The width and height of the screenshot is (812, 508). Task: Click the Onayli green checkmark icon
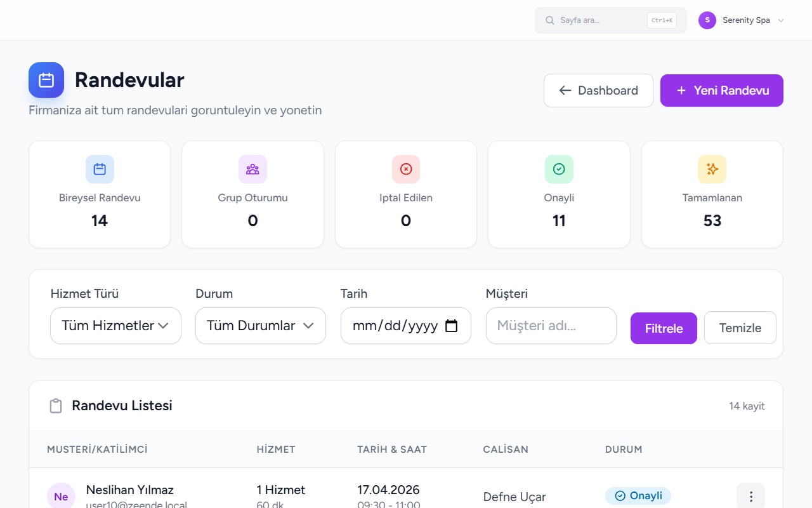[x=559, y=169]
